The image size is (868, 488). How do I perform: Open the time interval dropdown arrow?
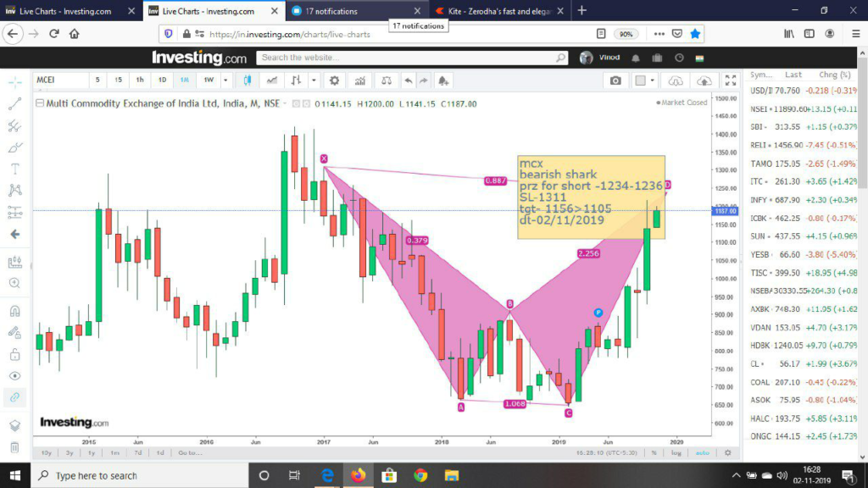(x=225, y=80)
